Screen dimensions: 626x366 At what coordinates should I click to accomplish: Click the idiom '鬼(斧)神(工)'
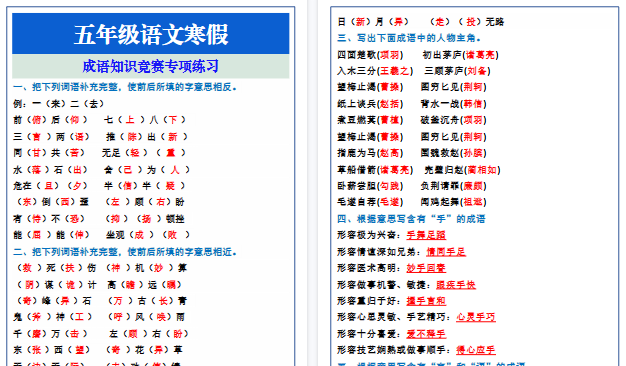click(52, 317)
